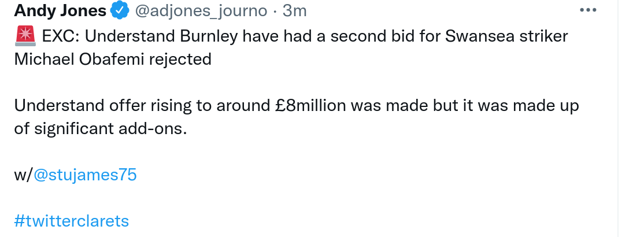Open the three-dot More options menu
The height and width of the screenshot is (237, 644).
588,10
